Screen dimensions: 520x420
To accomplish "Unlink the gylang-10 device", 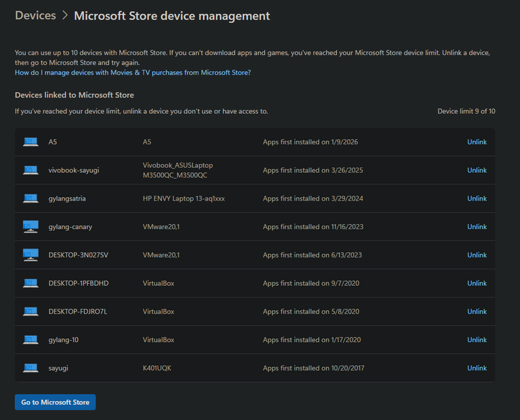I will click(x=477, y=340).
